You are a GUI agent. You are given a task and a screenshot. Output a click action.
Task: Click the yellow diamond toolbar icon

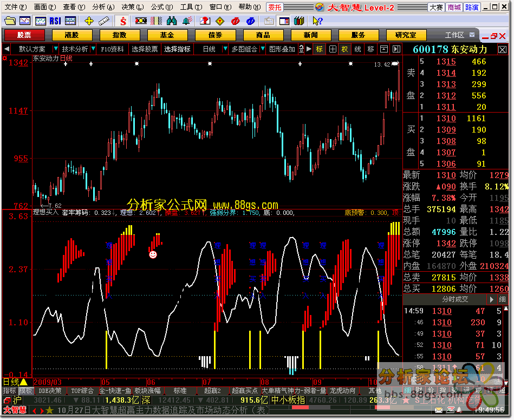pyautogui.click(x=220, y=21)
